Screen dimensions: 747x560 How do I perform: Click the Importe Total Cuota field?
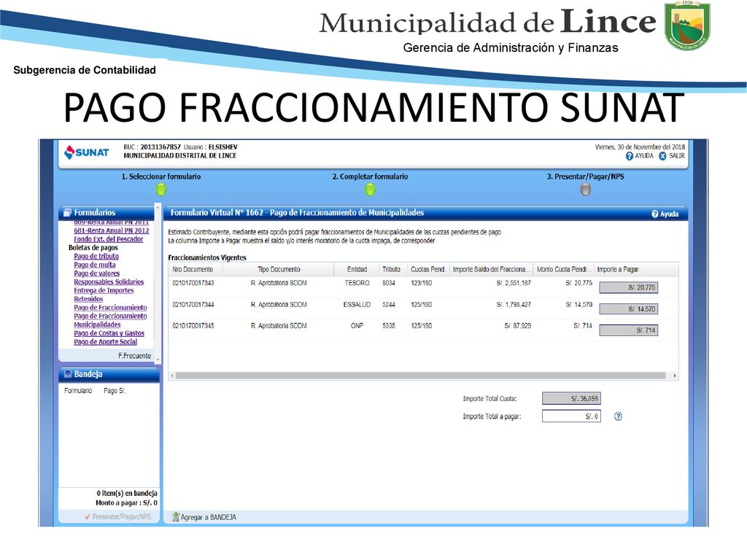[x=571, y=399]
